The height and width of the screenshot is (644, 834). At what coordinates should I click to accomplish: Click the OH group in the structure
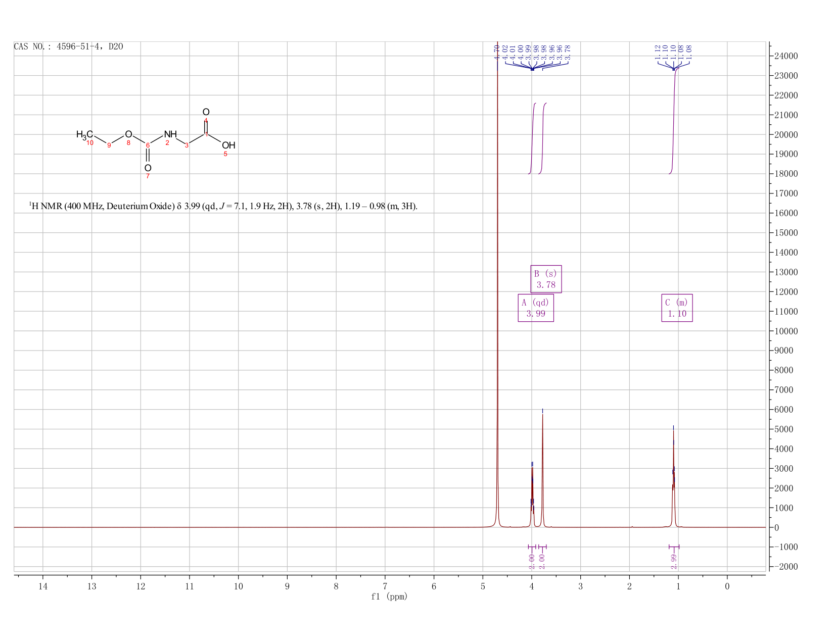pyautogui.click(x=228, y=145)
